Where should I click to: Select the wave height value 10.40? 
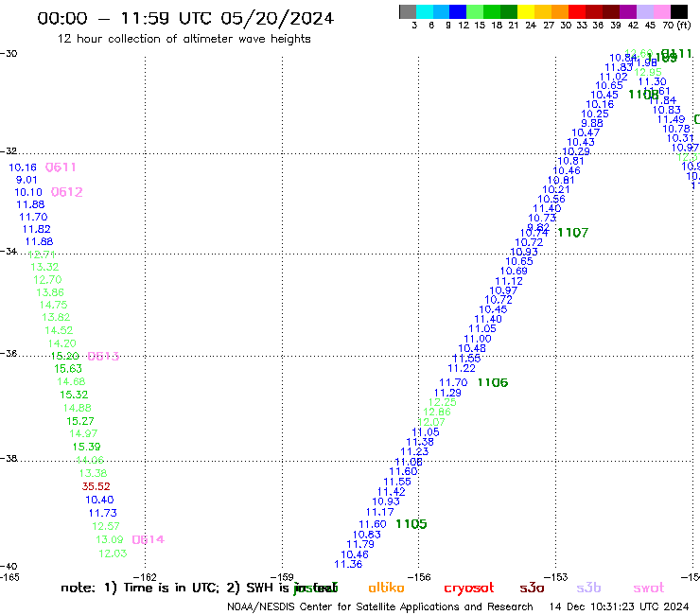click(x=99, y=500)
